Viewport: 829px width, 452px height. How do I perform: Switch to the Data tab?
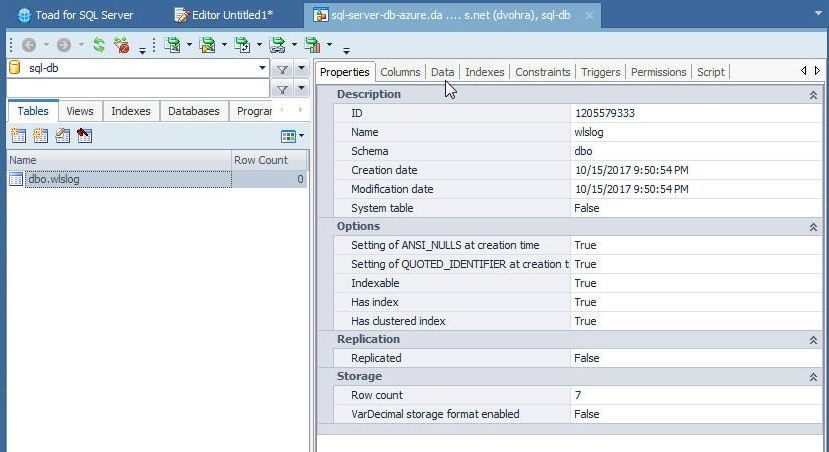443,72
